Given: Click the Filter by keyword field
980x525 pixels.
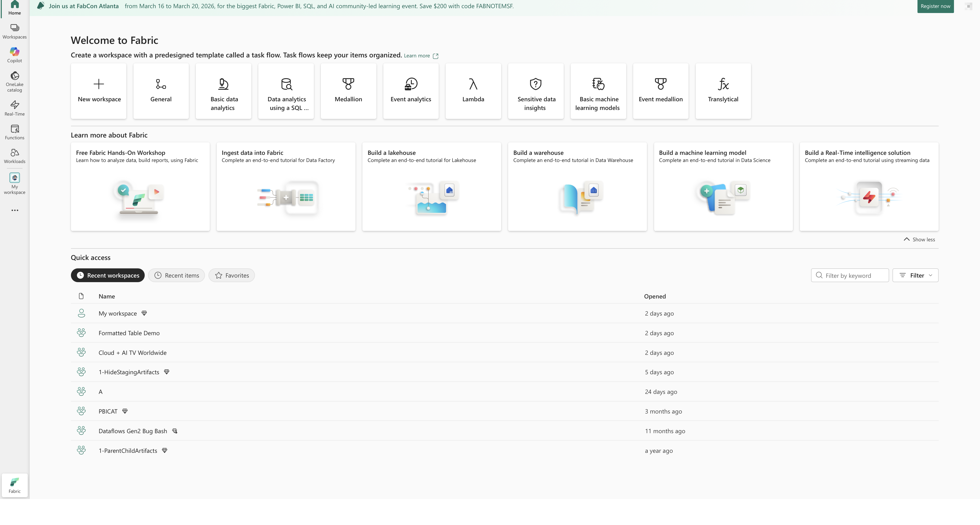Looking at the screenshot, I should click(850, 275).
